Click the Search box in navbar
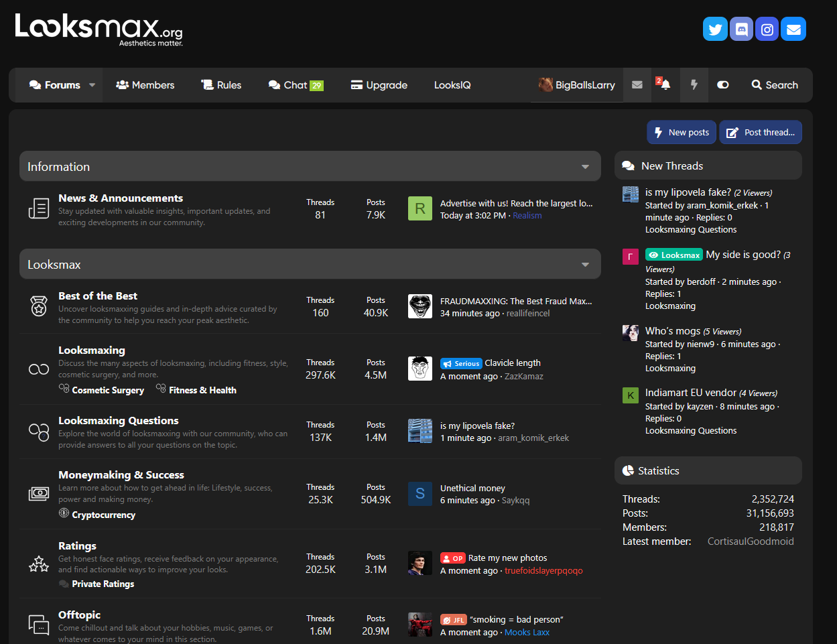The width and height of the screenshot is (837, 644). point(775,85)
